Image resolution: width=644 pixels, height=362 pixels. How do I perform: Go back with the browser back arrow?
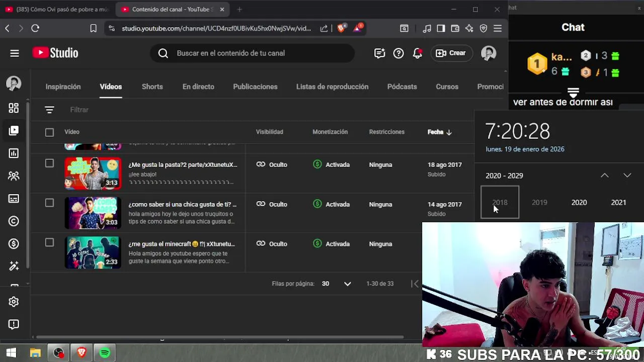pyautogui.click(x=8, y=29)
